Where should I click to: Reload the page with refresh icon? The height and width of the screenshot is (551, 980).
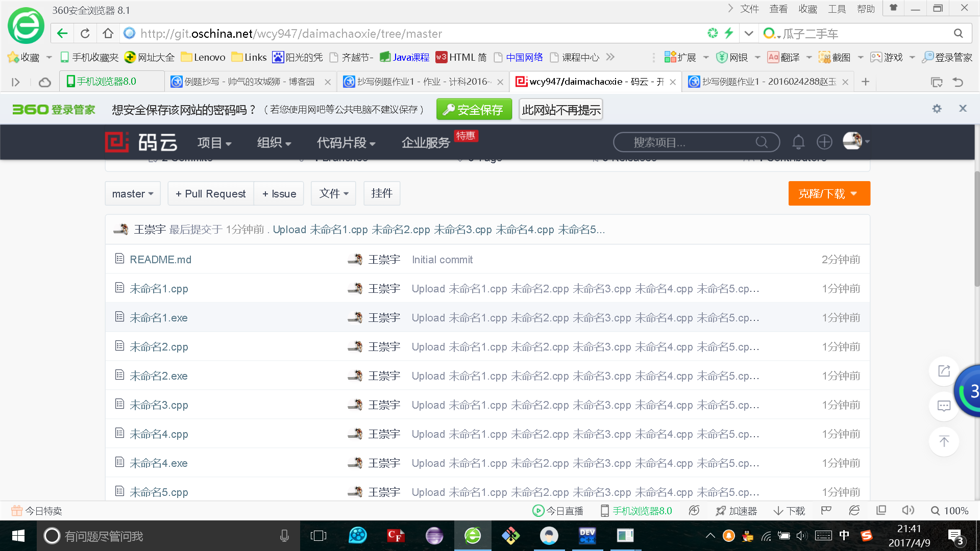point(85,34)
